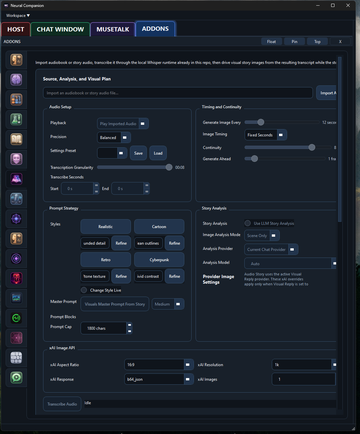The height and width of the screenshot is (434, 360).
Task: Switch to the CHAT WINDOW tab
Action: tap(60, 29)
